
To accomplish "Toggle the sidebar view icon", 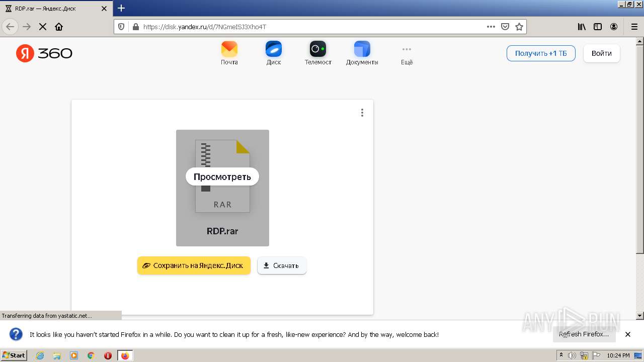I will 598,27.
